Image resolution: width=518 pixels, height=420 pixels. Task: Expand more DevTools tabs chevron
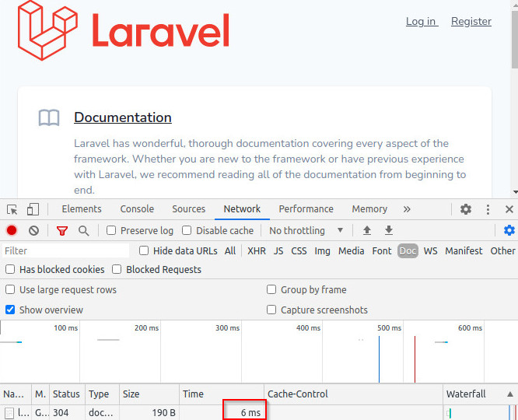click(407, 209)
